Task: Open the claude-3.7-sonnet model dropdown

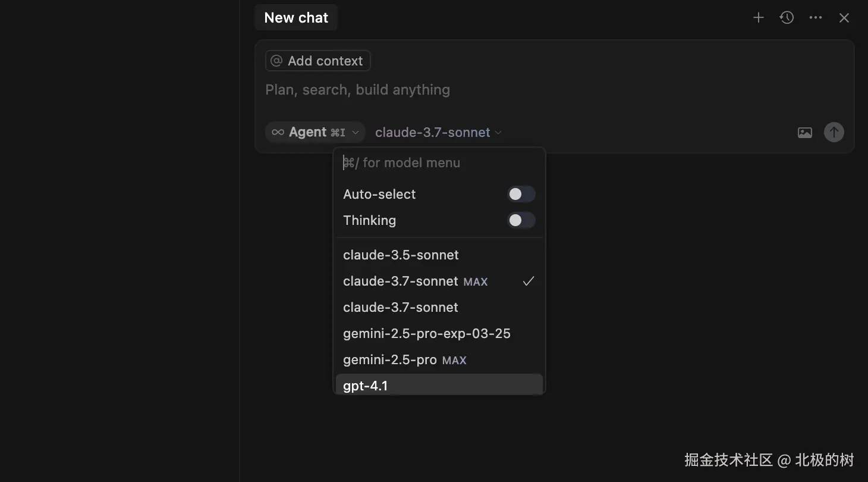Action: 438,132
